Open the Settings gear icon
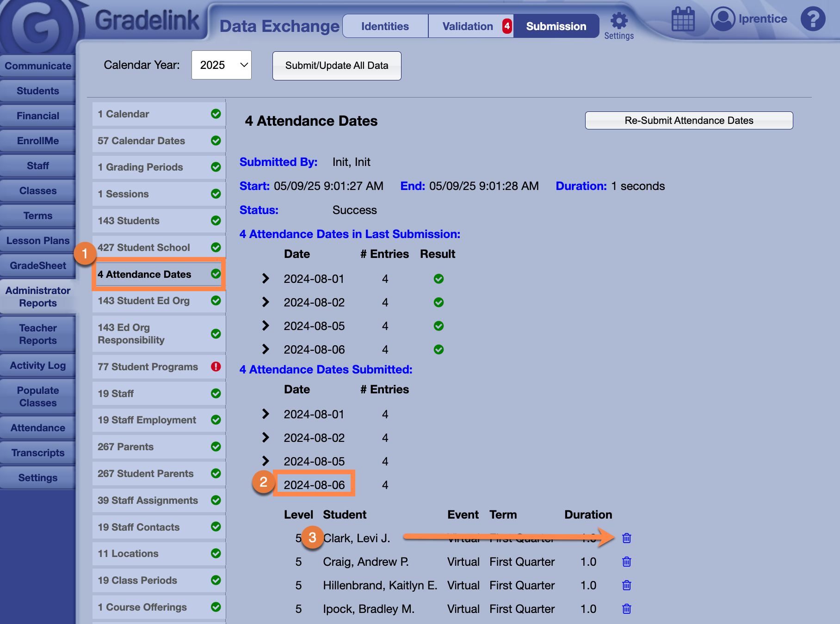This screenshot has height=624, width=840. pos(619,21)
